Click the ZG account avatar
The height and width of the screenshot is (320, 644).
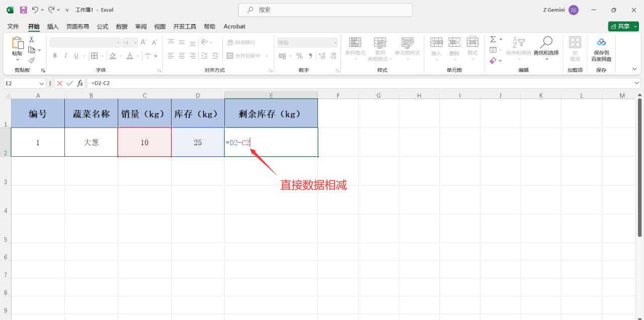pos(574,10)
